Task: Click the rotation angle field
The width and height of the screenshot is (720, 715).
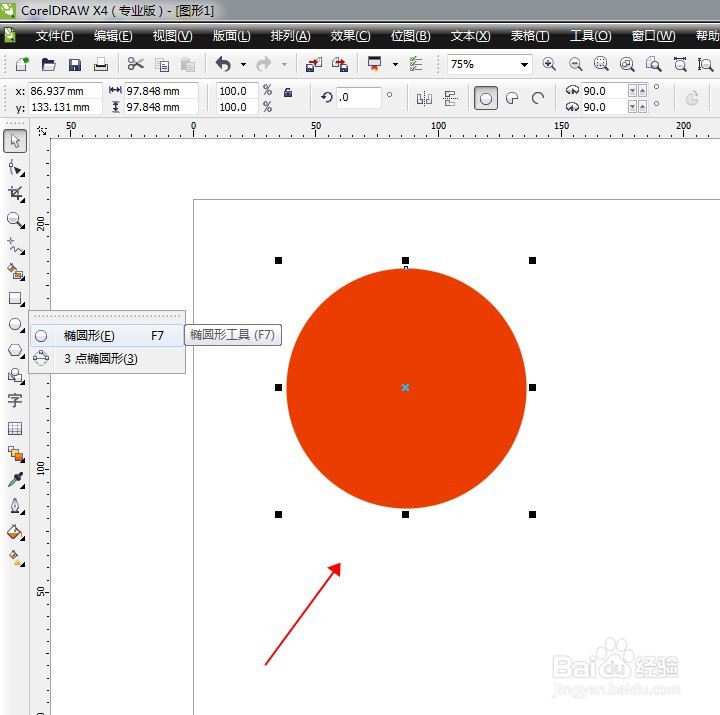Action: point(359,97)
